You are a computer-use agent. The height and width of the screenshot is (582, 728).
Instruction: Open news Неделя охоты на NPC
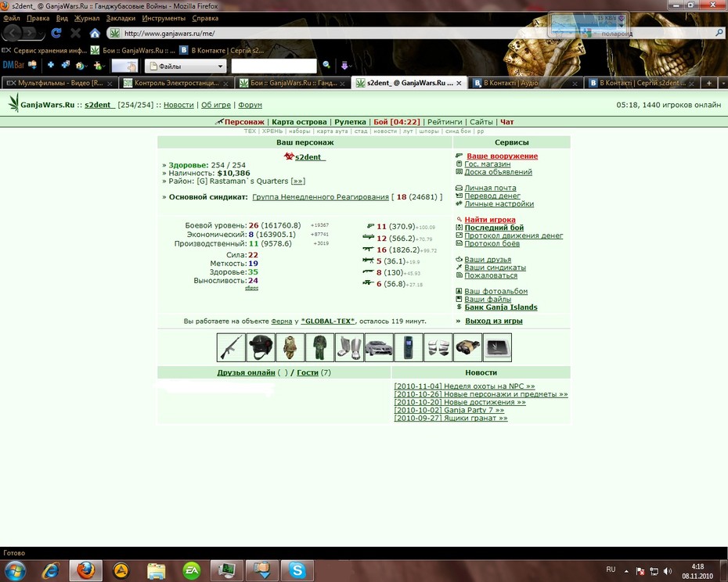464,386
